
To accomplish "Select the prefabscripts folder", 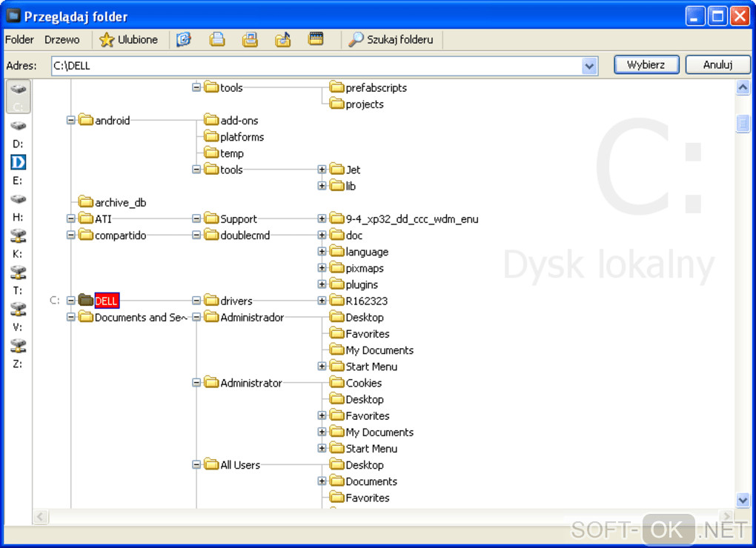I will (368, 87).
